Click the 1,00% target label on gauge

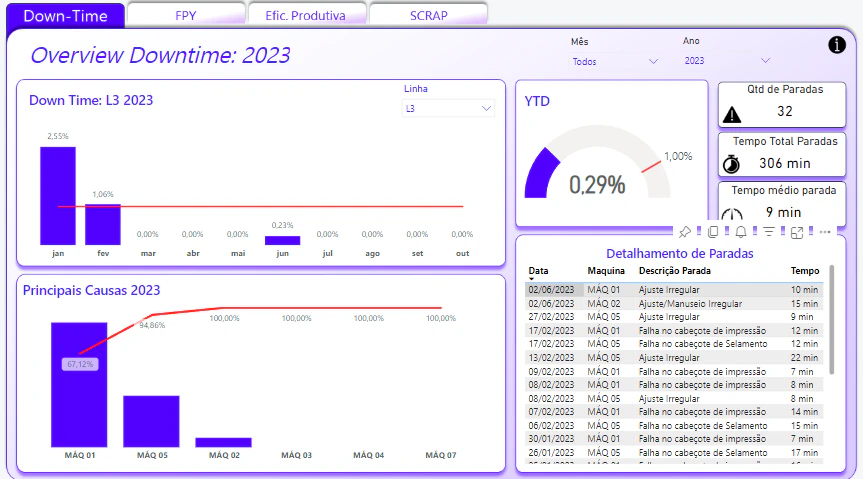pos(678,156)
